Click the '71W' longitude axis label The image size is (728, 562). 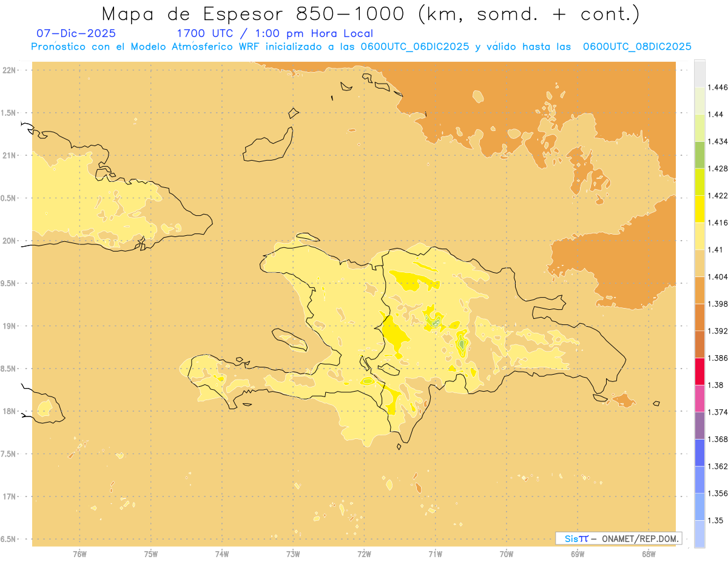click(x=435, y=554)
